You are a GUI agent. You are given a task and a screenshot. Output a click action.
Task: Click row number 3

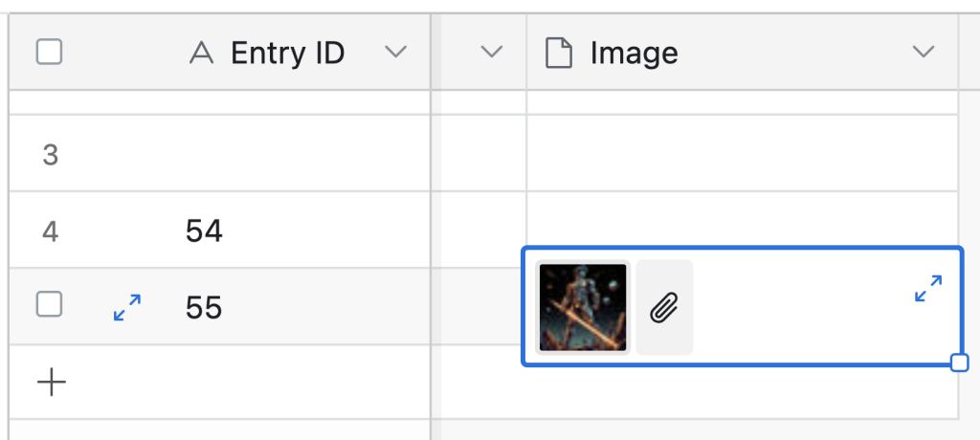click(x=51, y=154)
